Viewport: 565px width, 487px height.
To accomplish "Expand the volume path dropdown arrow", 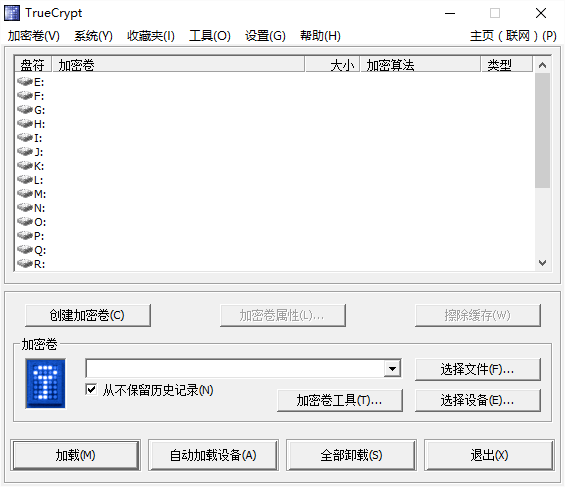I will (392, 368).
